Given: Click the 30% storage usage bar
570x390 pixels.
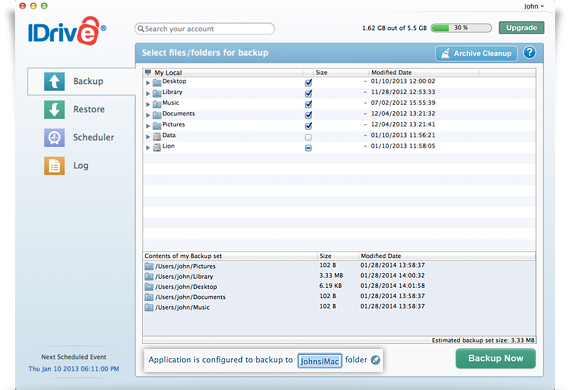Looking at the screenshot, I should tap(461, 28).
